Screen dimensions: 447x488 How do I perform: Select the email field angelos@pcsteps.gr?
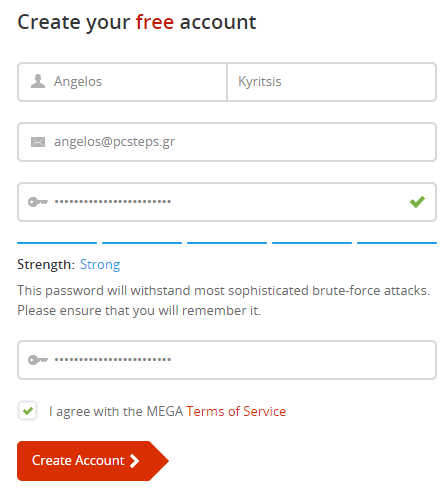click(x=227, y=142)
